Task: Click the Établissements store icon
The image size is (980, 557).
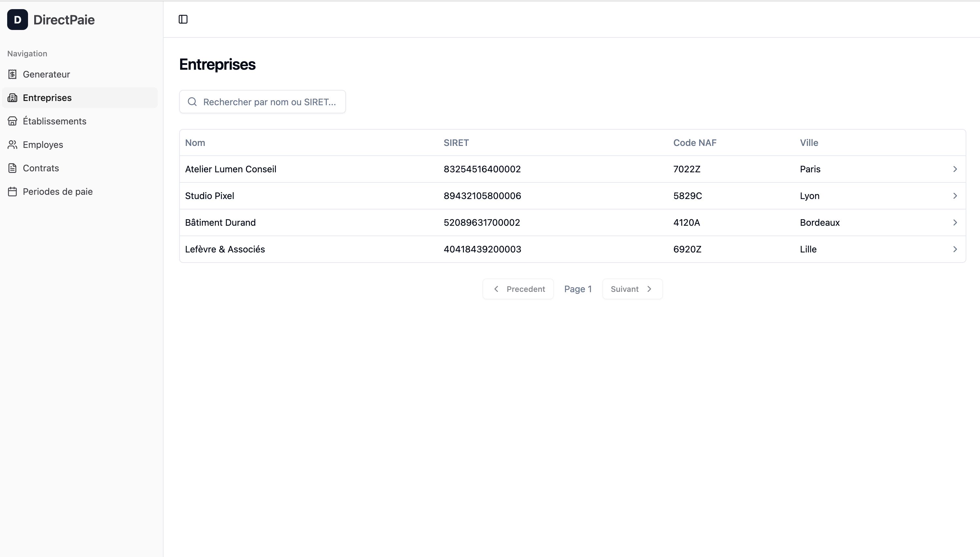Action: [x=12, y=121]
